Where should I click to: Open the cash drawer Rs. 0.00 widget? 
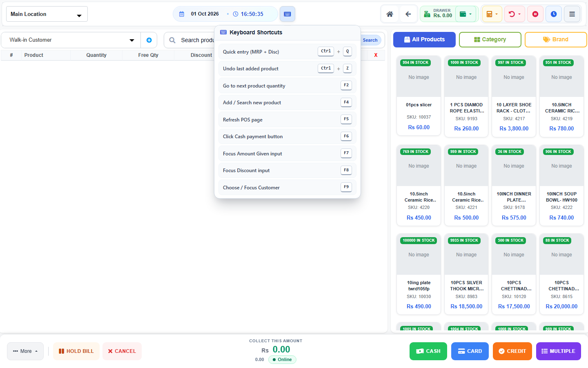437,14
